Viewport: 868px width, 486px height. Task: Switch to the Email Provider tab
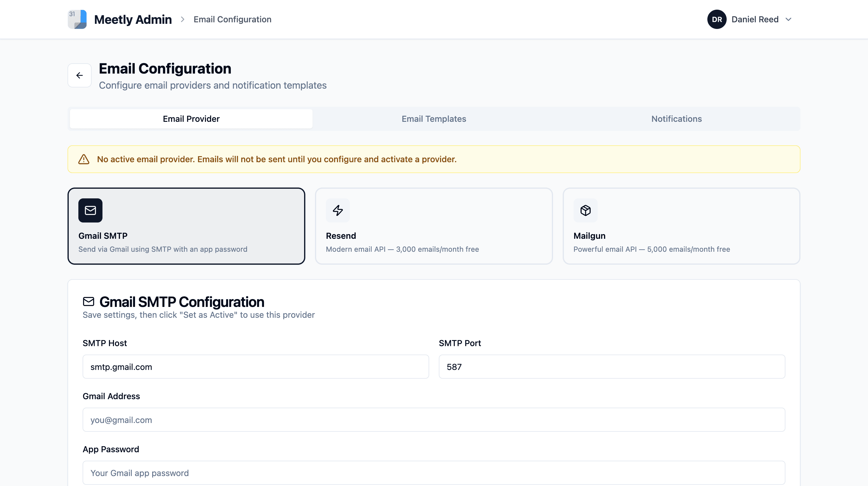[x=191, y=118]
